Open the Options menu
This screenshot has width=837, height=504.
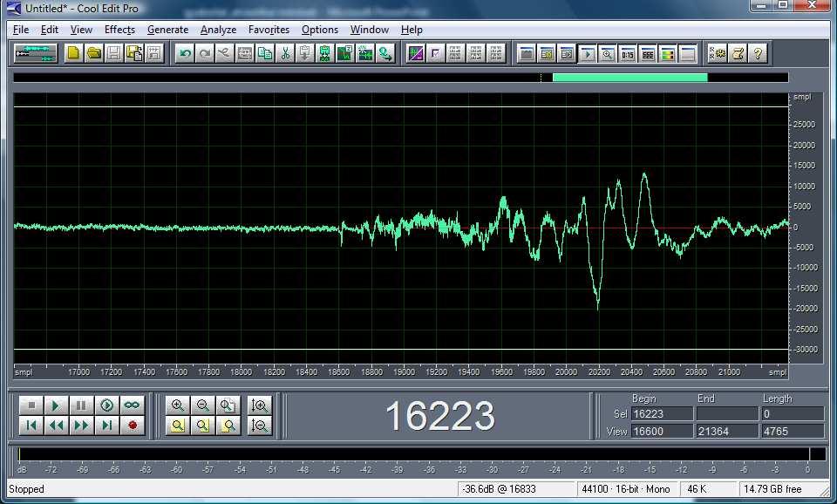[320, 30]
